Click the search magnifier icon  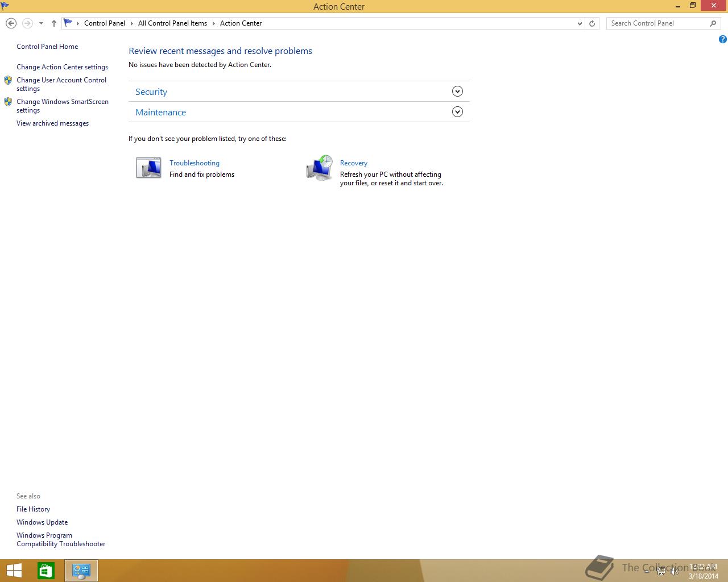pyautogui.click(x=713, y=23)
